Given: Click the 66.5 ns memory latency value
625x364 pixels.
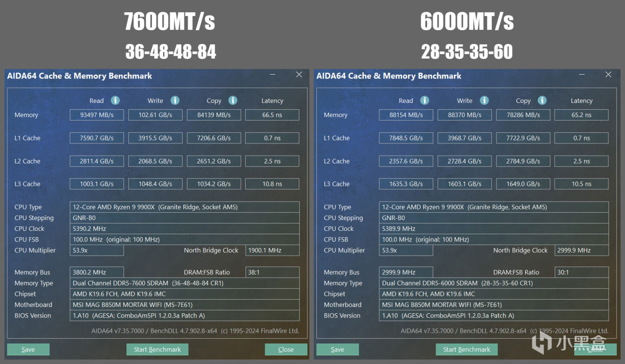Looking at the screenshot, I should [272, 115].
